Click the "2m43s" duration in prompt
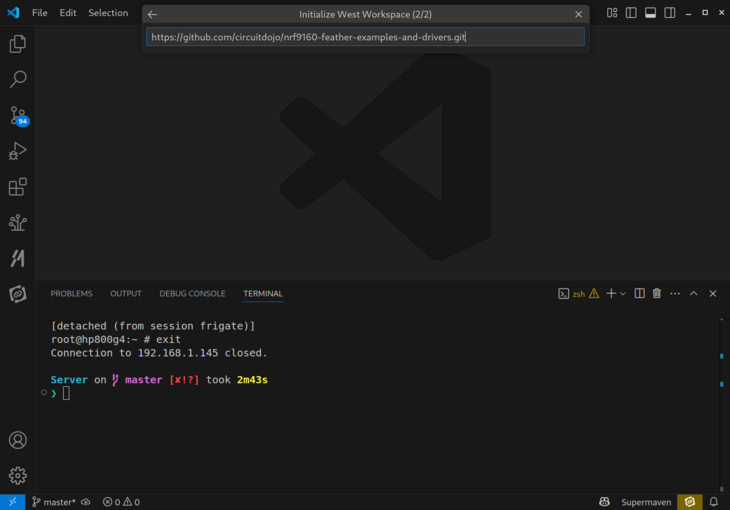 coord(252,380)
